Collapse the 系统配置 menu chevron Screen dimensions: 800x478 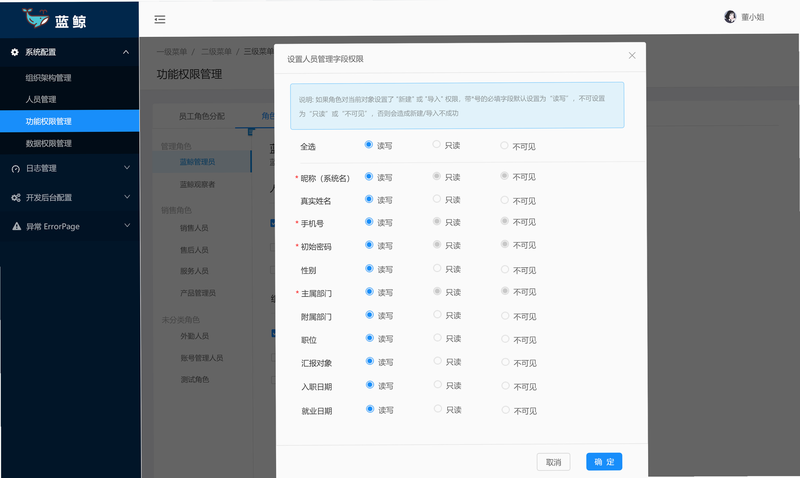(x=126, y=52)
